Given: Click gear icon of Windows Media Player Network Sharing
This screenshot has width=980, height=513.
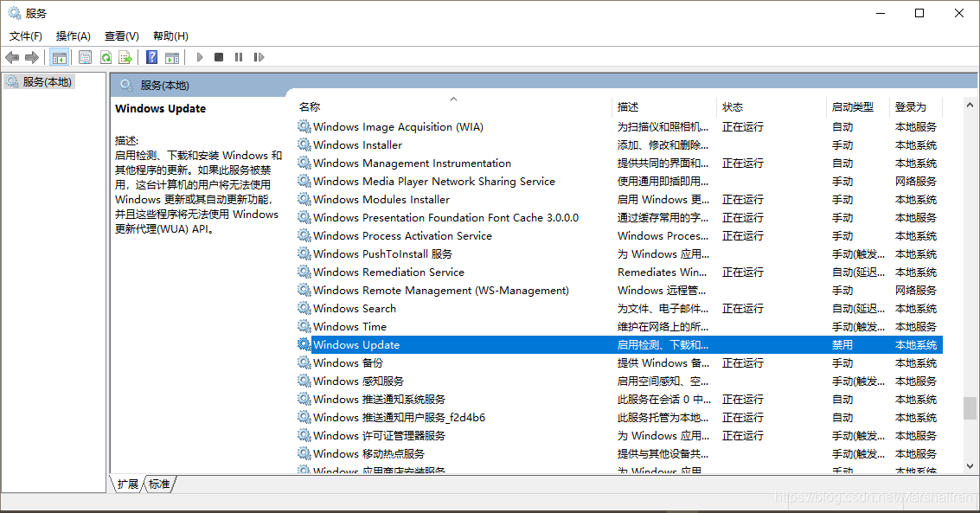Looking at the screenshot, I should coord(304,181).
